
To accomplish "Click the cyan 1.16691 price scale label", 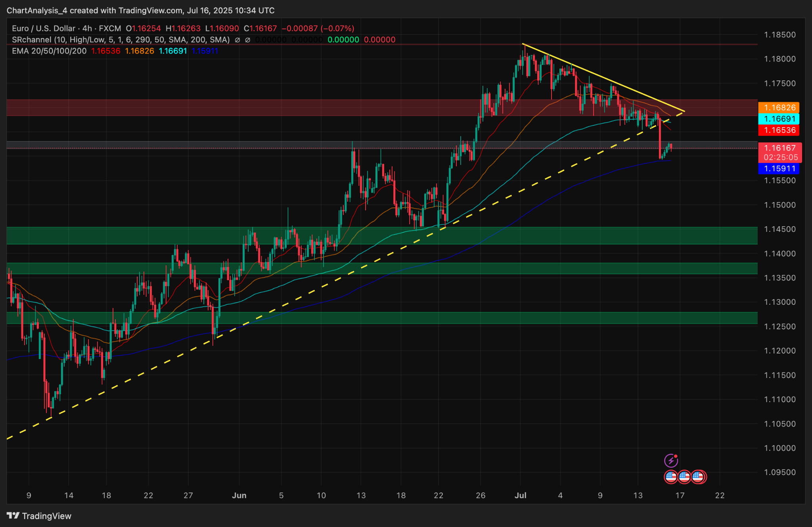I will [779, 119].
